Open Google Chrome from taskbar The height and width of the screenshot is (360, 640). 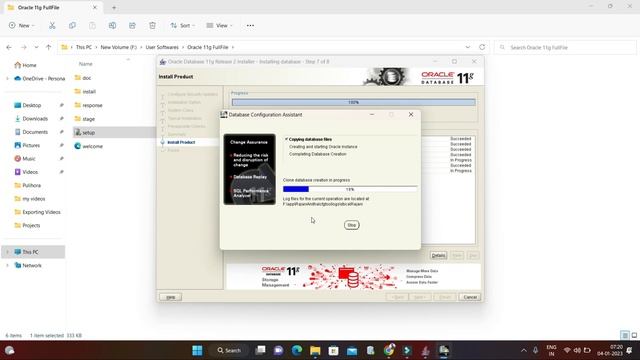coord(389,350)
